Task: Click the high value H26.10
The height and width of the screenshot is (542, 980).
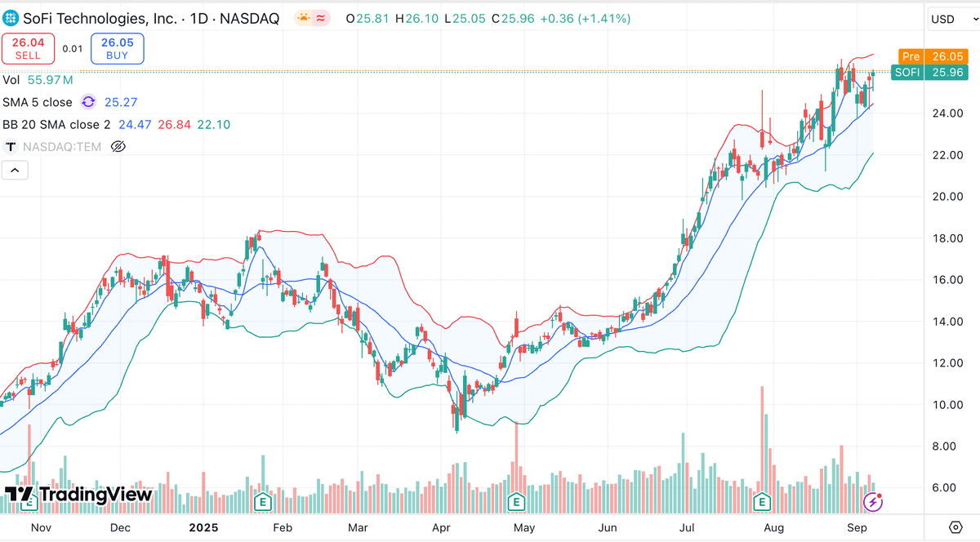Action: pos(418,18)
